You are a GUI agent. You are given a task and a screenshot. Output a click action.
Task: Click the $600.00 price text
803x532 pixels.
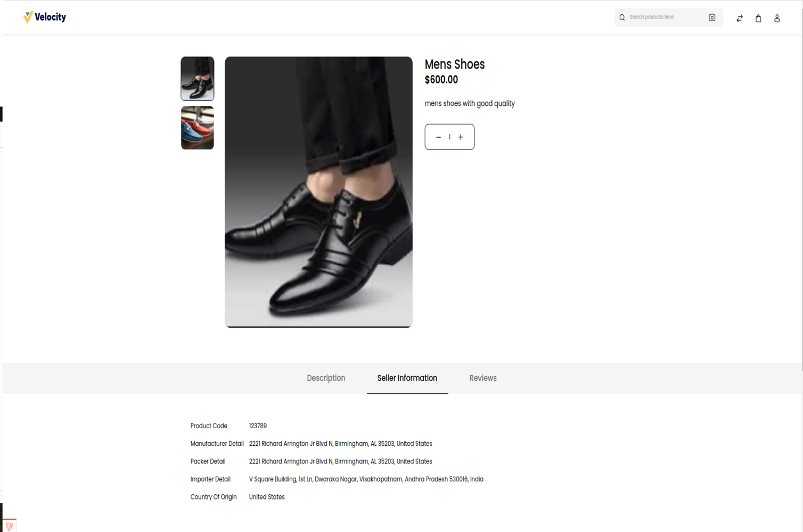[441, 80]
